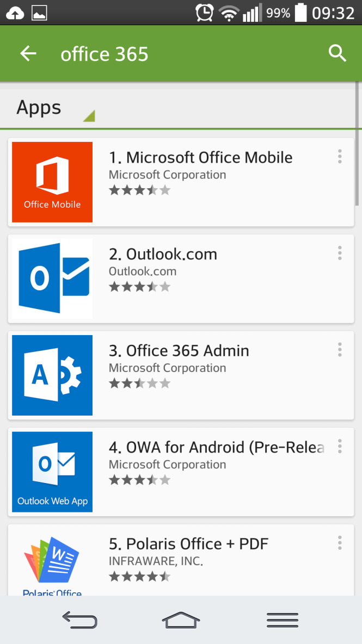Open overflow menu for Office 365 Admin
The height and width of the screenshot is (644, 362).
pyautogui.click(x=340, y=350)
